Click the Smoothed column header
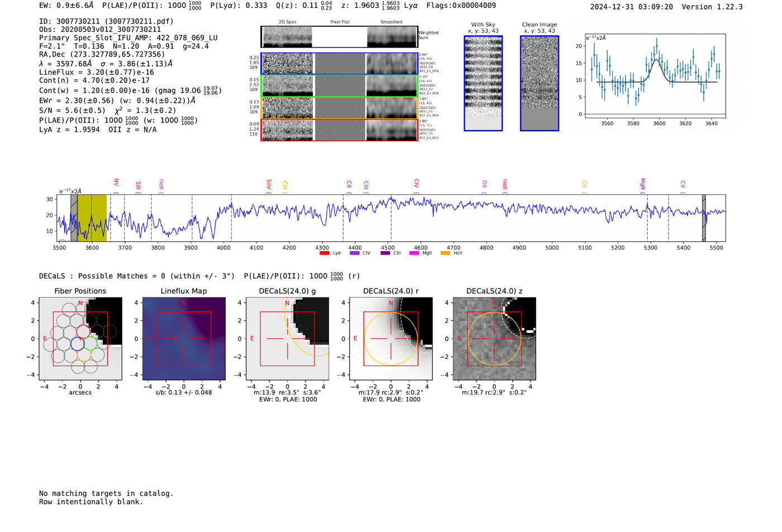 tap(391, 22)
